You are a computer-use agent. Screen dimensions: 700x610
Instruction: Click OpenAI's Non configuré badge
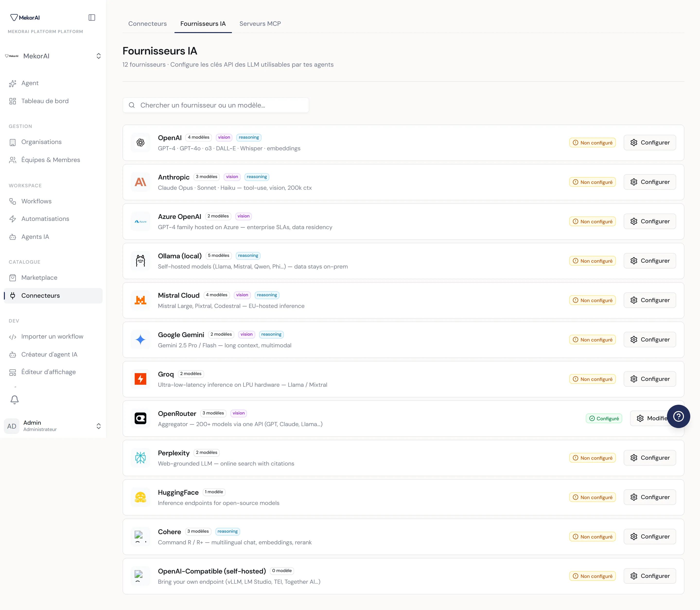coord(593,143)
